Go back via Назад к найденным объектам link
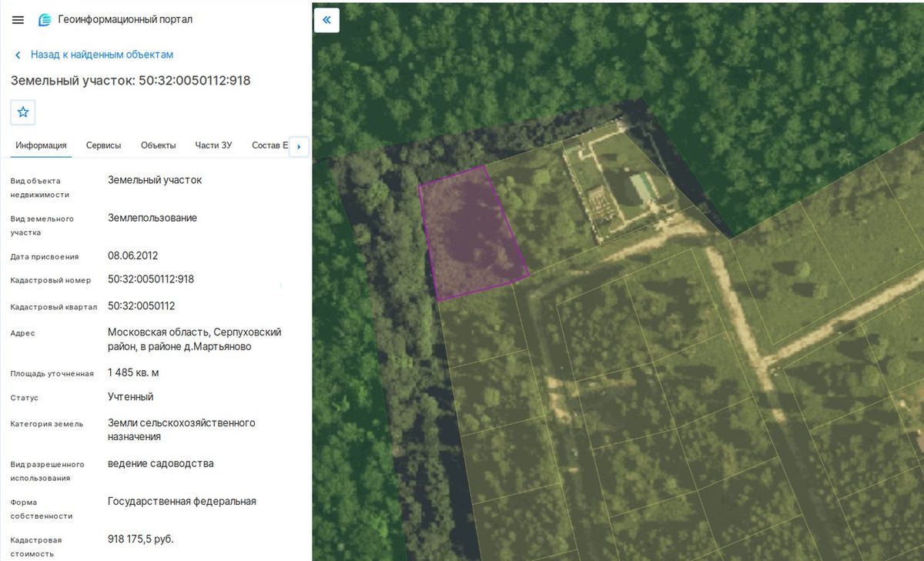924x561 pixels. (102, 55)
